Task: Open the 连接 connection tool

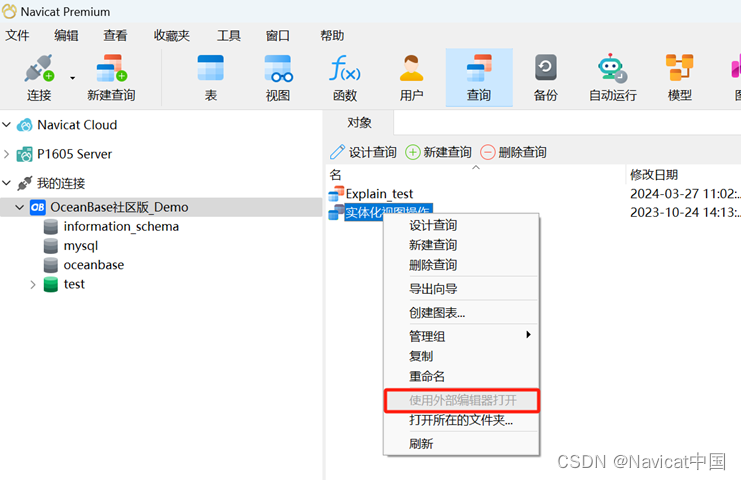Action: click(x=39, y=78)
